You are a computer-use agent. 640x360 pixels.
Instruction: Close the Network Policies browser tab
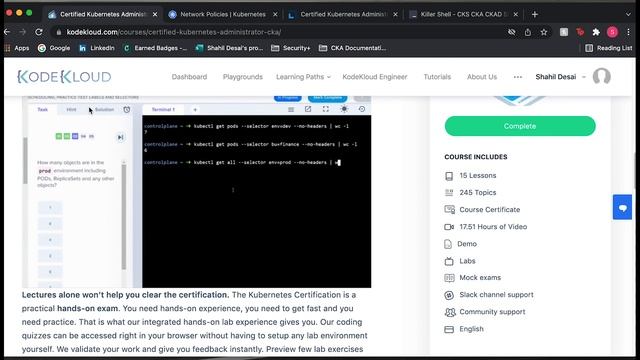point(275,14)
